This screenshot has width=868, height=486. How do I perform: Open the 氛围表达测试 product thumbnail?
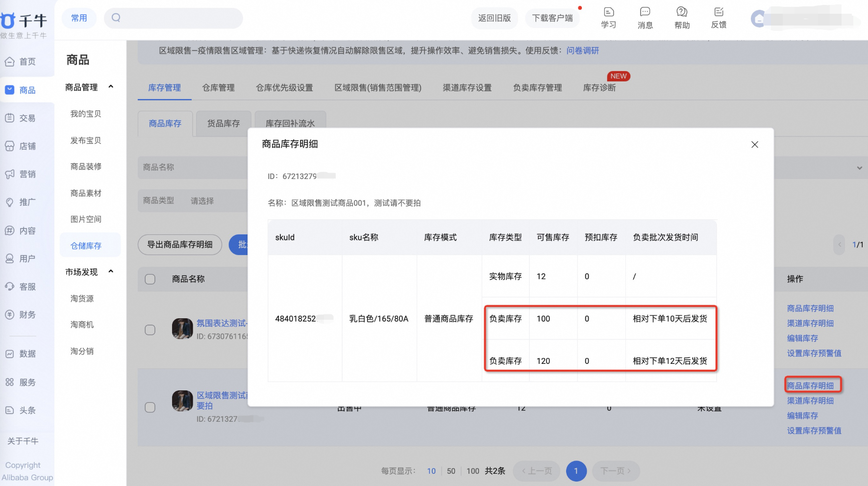182,329
